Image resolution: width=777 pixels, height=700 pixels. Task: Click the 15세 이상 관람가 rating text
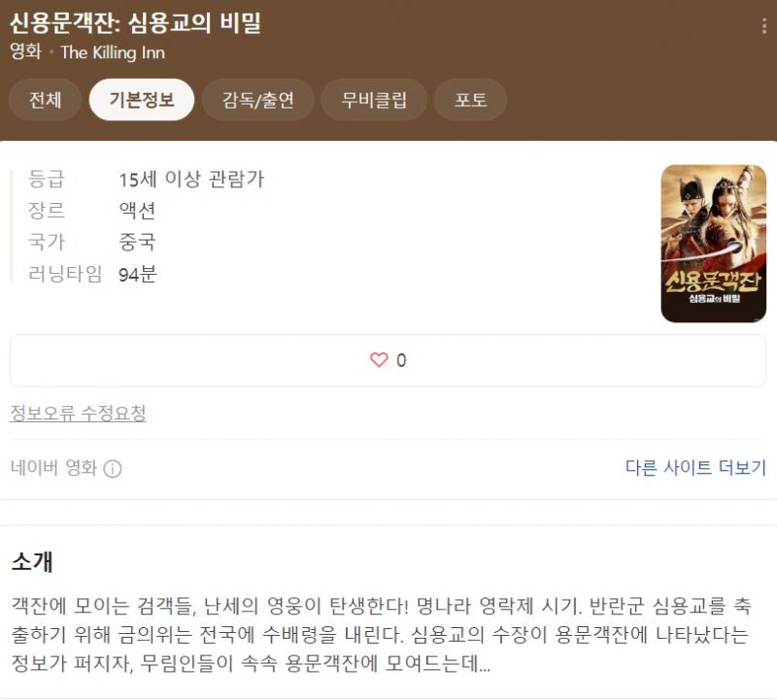[191, 179]
